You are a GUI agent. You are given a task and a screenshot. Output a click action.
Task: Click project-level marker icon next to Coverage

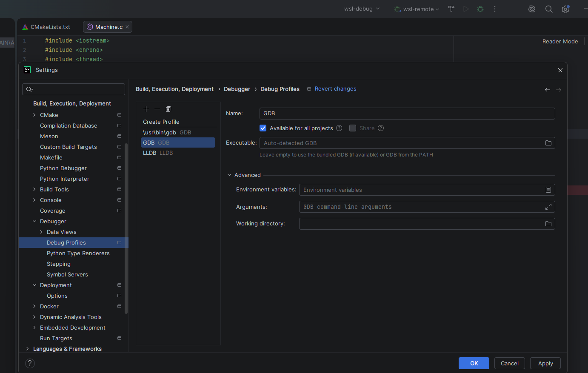tap(120, 211)
